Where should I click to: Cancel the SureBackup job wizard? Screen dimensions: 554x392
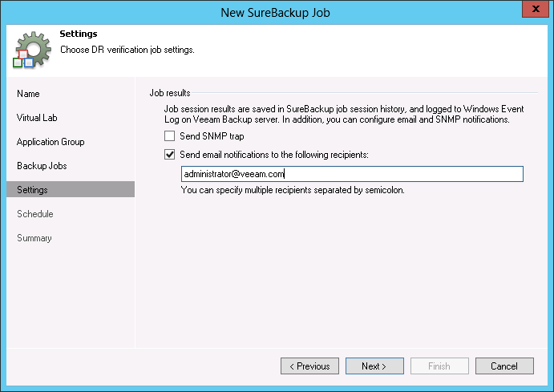(x=504, y=366)
